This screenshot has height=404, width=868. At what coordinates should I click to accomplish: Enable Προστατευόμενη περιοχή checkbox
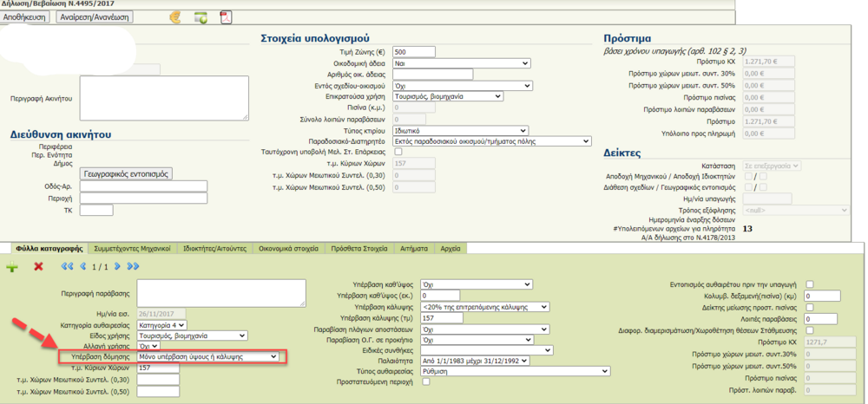tap(425, 382)
